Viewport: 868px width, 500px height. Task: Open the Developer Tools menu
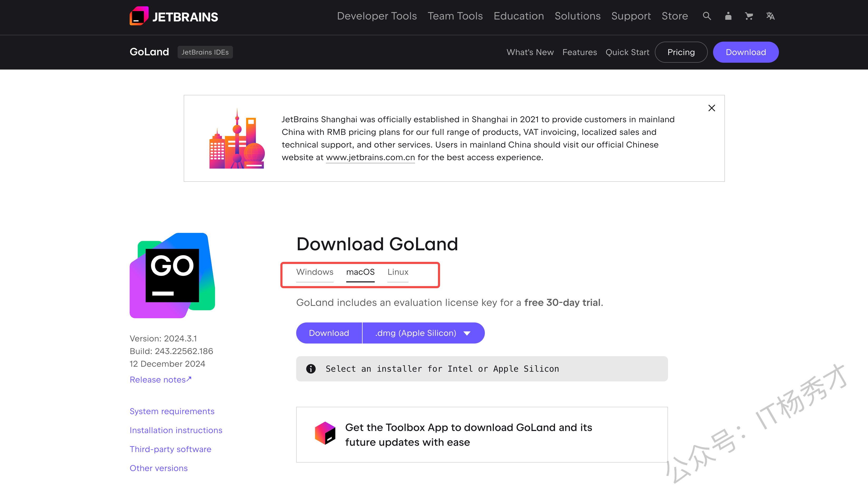377,16
